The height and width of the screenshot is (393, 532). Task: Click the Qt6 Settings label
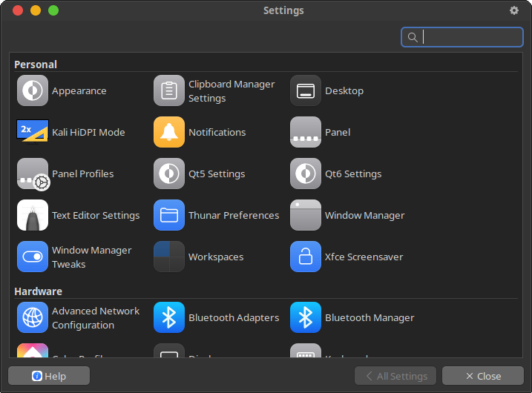click(353, 174)
